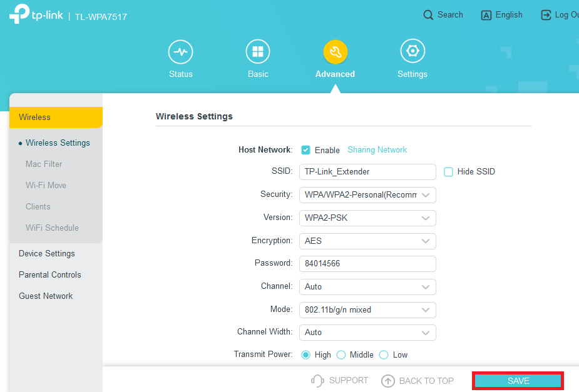
Task: Open the Parental Controls menu
Action: pyautogui.click(x=49, y=274)
